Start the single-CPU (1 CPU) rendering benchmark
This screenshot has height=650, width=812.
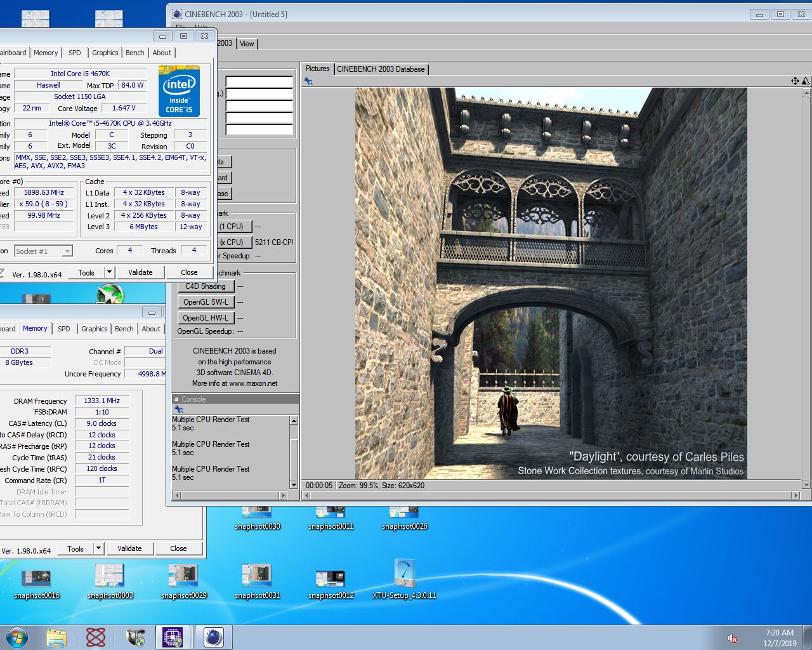[x=233, y=226]
